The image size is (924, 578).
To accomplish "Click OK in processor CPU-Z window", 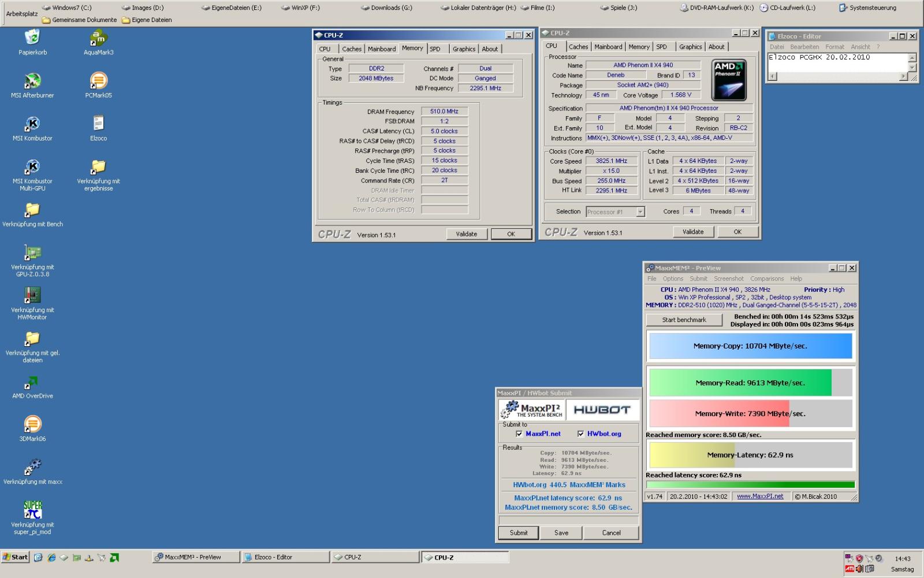I will [x=737, y=232].
